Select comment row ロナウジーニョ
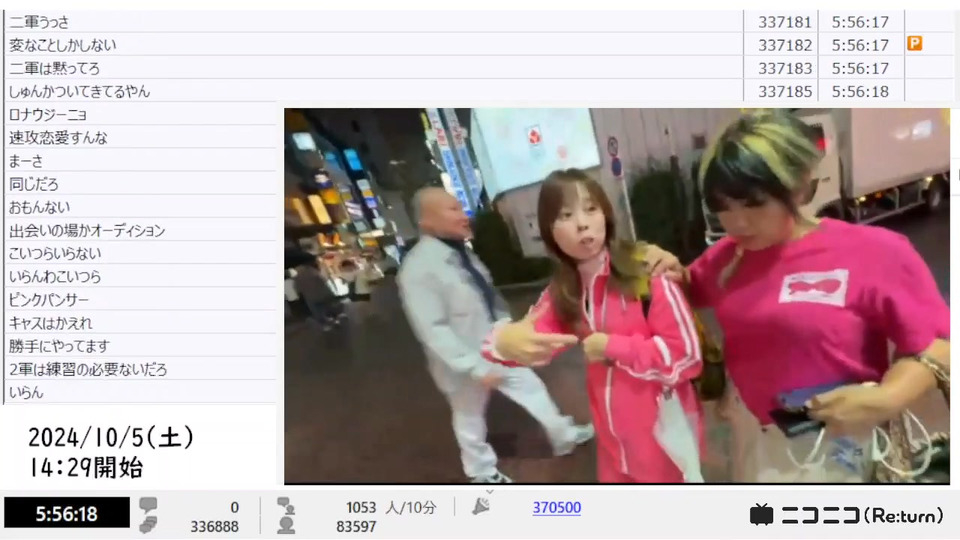Screen dimensions: 960x540 pos(140,114)
